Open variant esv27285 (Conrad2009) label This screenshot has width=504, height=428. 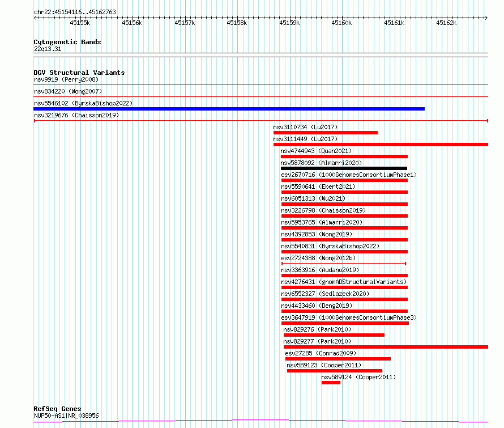321,353
